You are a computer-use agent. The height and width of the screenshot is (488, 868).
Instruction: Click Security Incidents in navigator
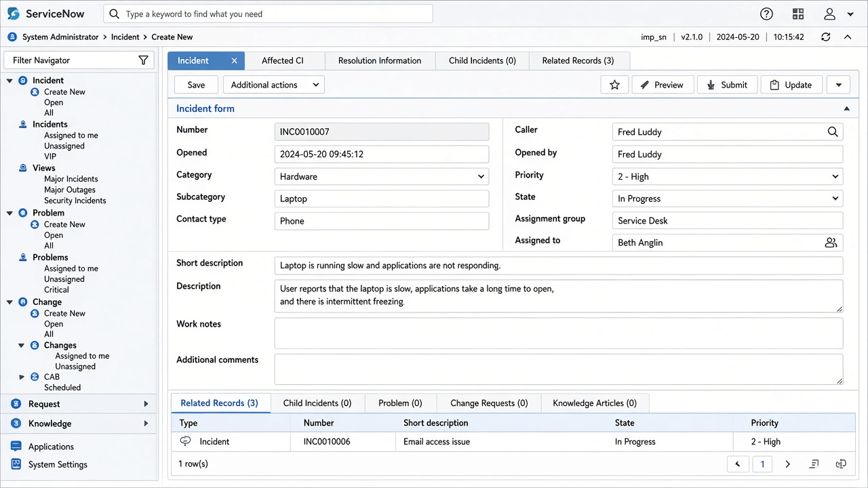point(75,201)
